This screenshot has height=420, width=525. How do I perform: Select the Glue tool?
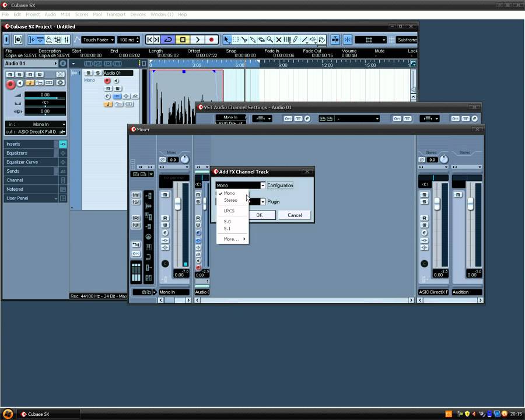point(253,40)
